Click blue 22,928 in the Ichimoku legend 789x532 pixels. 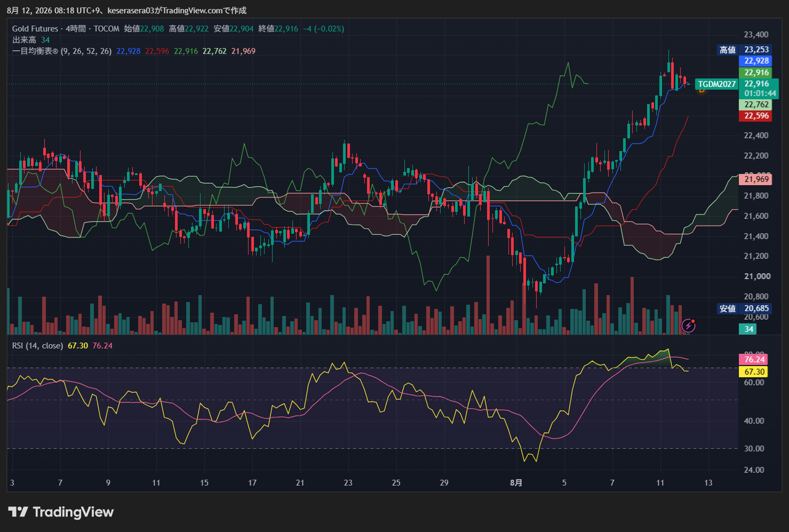tap(128, 51)
